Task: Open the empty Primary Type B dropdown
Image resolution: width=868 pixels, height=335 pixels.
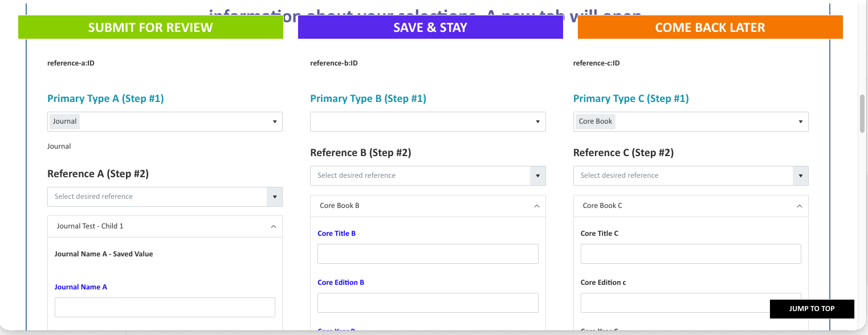Action: coord(427,121)
